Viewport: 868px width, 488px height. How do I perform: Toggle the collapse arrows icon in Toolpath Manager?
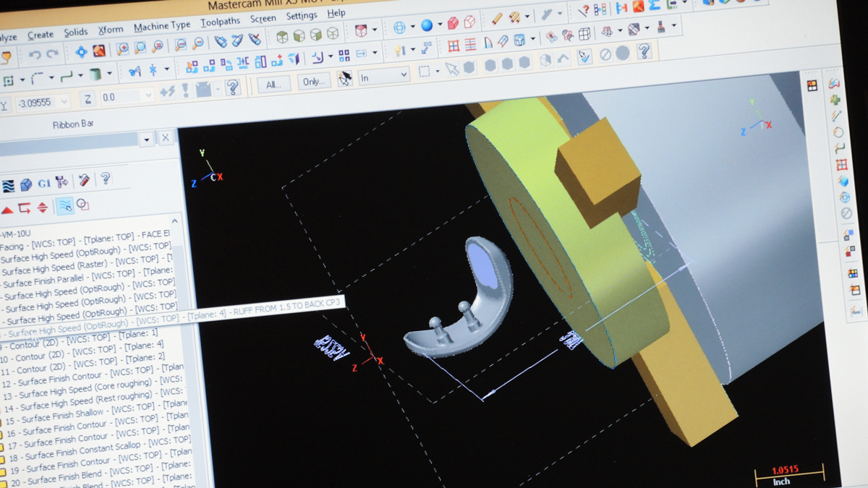pyautogui.click(x=42, y=207)
